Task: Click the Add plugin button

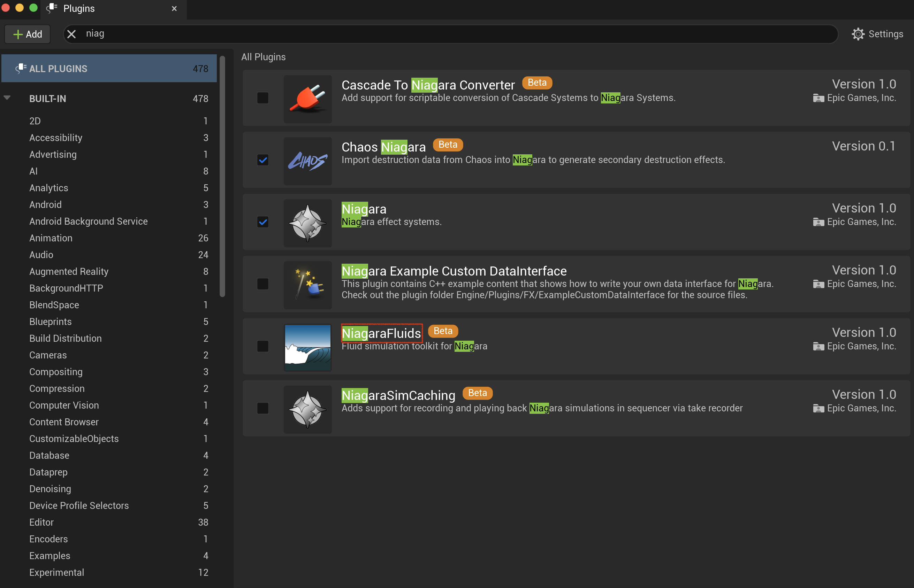Action: pyautogui.click(x=28, y=34)
